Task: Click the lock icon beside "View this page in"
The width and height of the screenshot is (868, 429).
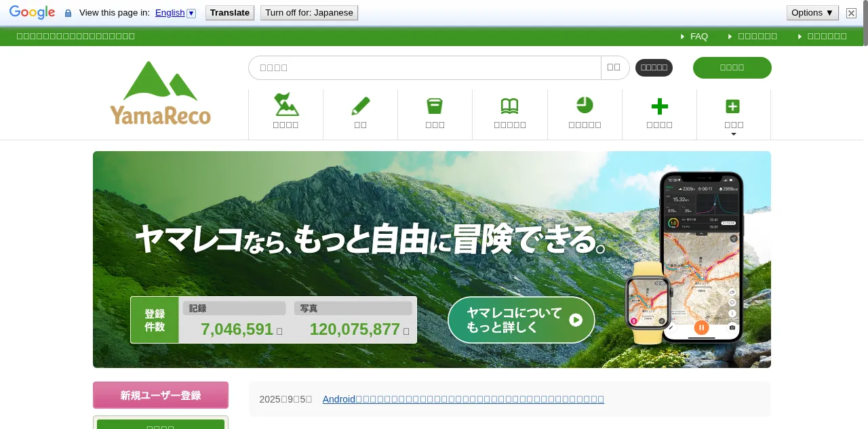Action: (x=68, y=13)
